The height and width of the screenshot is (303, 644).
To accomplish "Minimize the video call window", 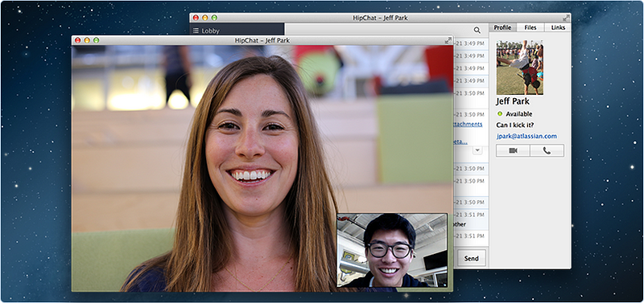I will tap(87, 40).
